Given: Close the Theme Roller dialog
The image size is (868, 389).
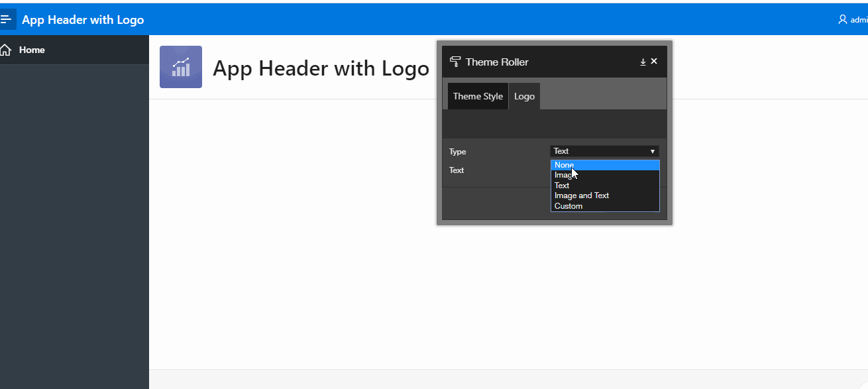Looking at the screenshot, I should coord(654,61).
